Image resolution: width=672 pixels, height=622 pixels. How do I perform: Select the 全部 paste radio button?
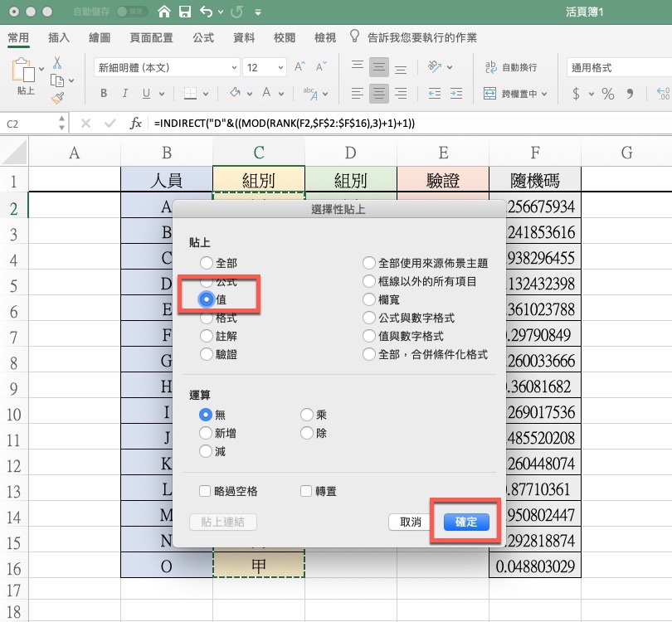(206, 263)
